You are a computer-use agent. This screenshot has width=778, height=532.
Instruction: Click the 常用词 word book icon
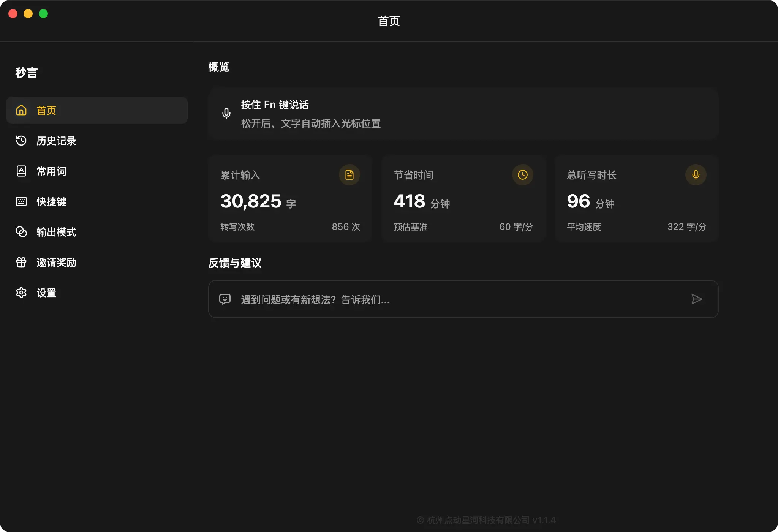coord(22,171)
